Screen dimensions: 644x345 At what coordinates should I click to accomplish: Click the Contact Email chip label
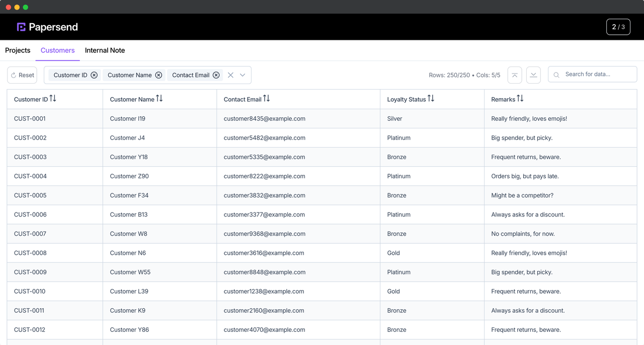(x=191, y=75)
